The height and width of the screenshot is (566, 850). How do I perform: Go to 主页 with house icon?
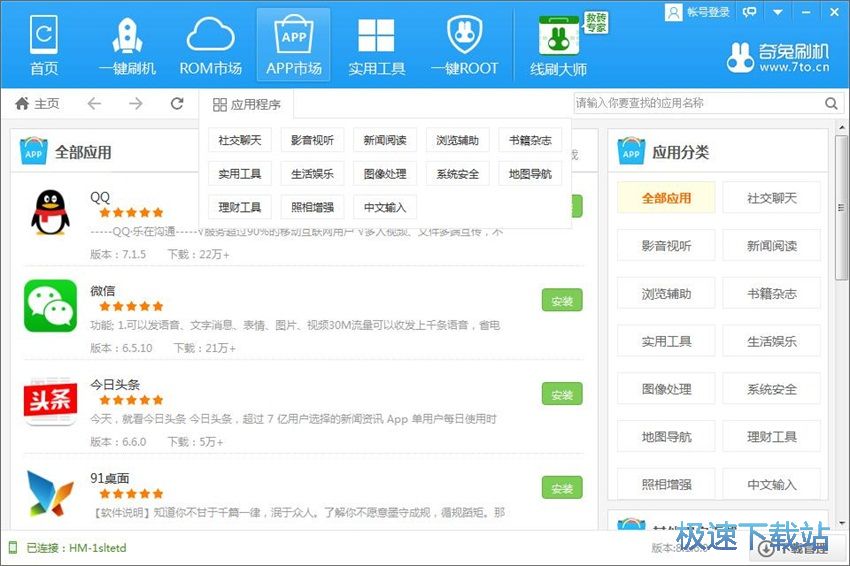pos(36,103)
